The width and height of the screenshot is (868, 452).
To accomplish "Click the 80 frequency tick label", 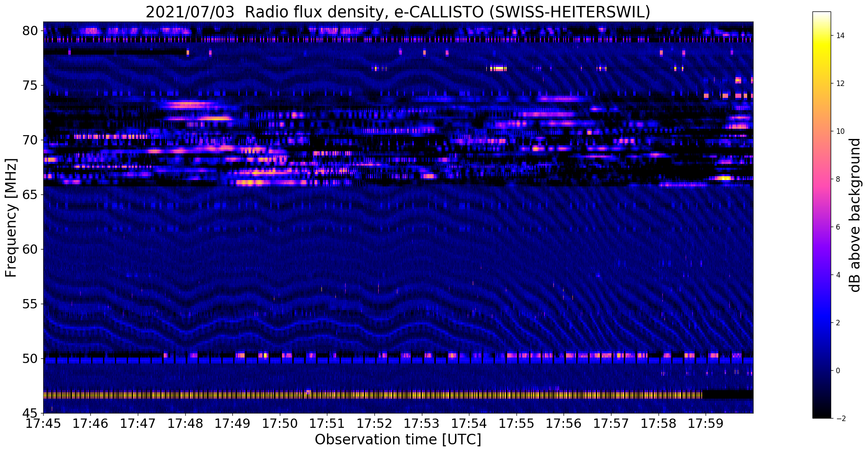I will [x=30, y=31].
